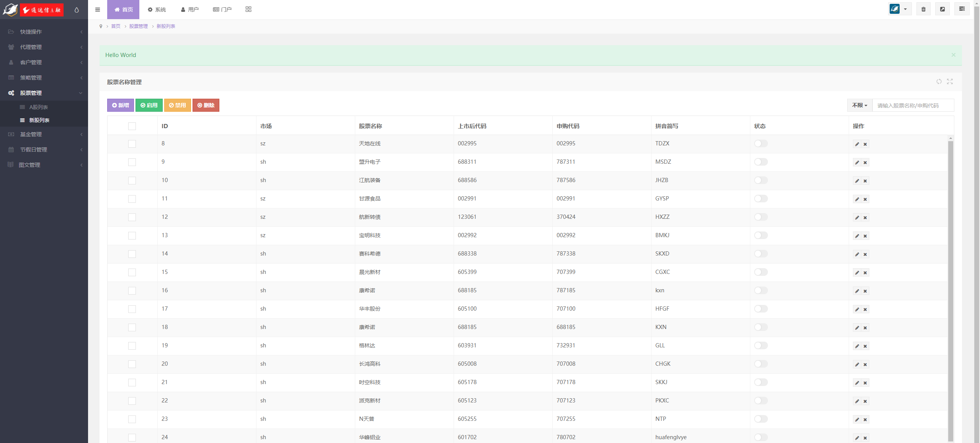Click the table vertical scrollbar
The height and width of the screenshot is (443, 980).
(x=951, y=291)
